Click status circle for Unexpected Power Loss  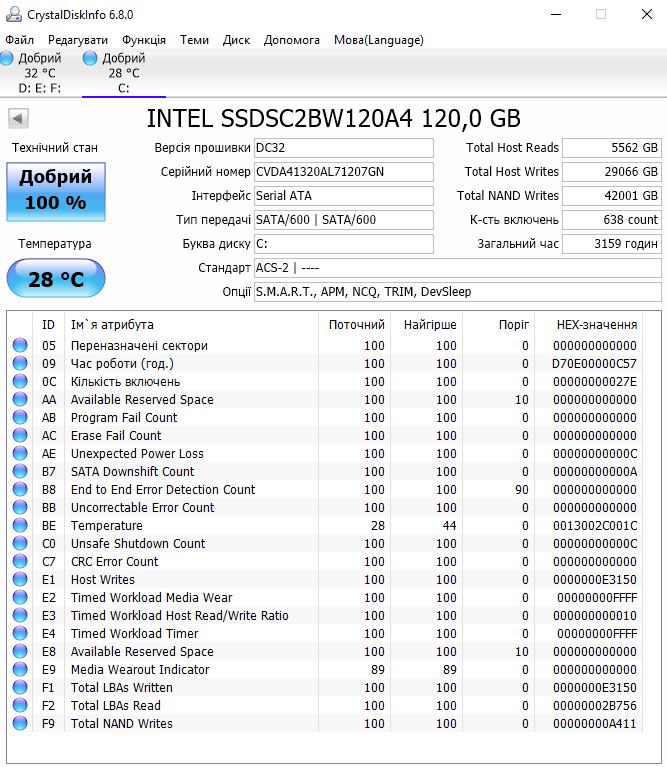coord(20,453)
